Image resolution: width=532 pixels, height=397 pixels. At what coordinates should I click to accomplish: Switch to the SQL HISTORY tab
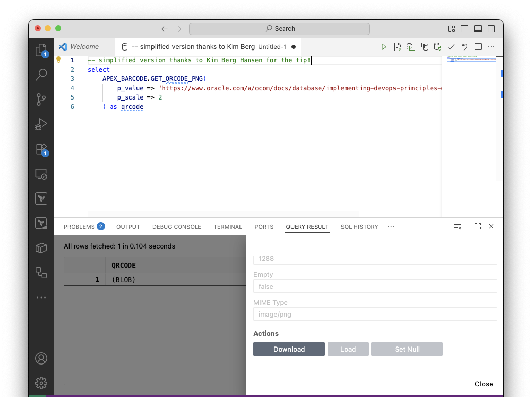pyautogui.click(x=359, y=227)
